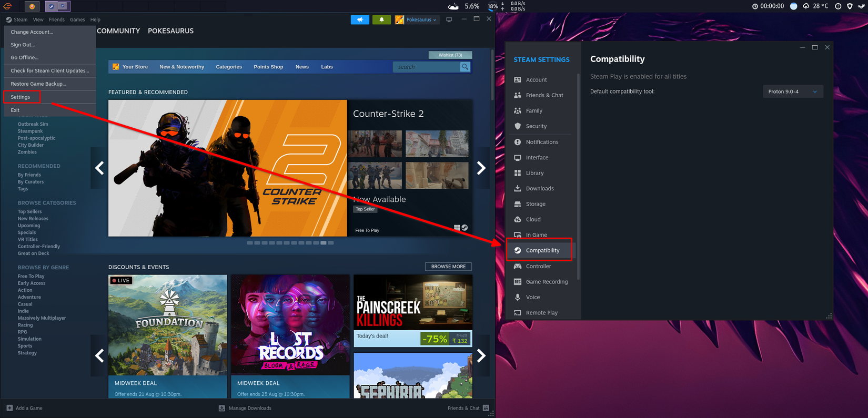Open the Painscreek Killings daily deal
The width and height of the screenshot is (868, 418).
coord(413,311)
